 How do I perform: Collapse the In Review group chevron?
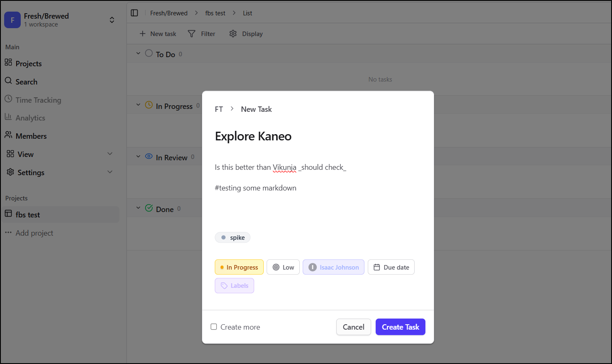point(138,157)
